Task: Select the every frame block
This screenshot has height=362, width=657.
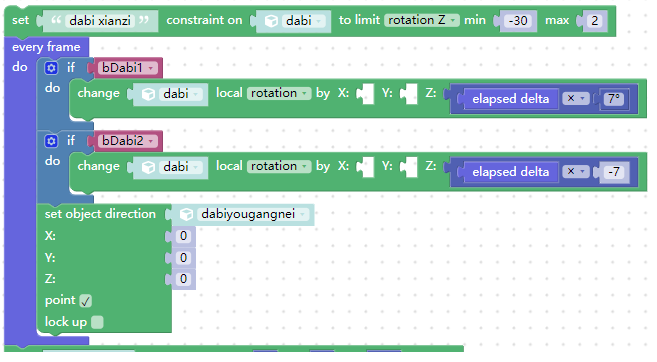Action: tap(46, 47)
